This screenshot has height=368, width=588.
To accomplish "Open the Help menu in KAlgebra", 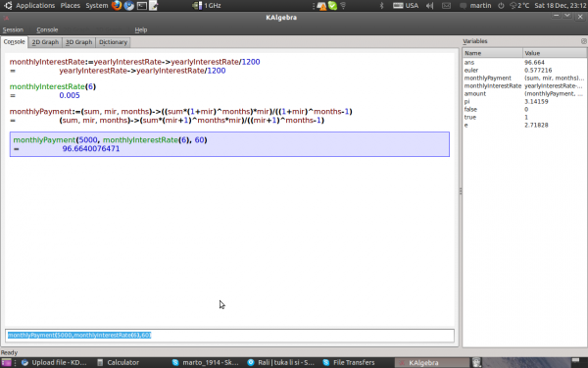I will 140,29.
